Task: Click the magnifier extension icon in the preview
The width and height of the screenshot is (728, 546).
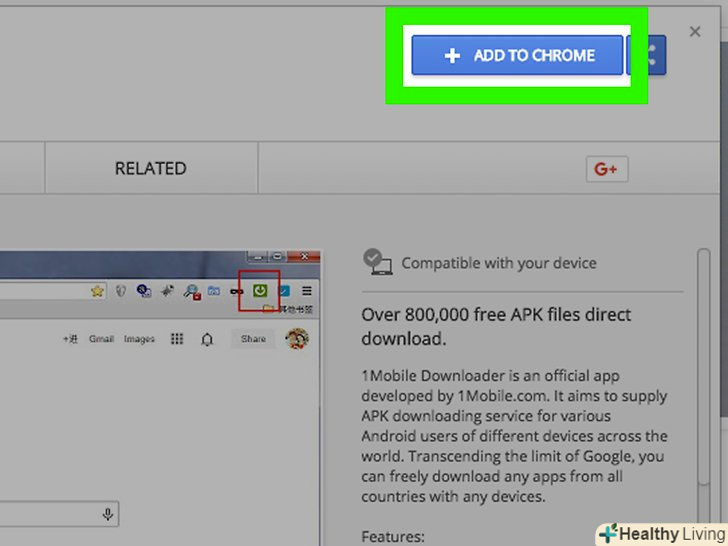Action: click(x=191, y=292)
